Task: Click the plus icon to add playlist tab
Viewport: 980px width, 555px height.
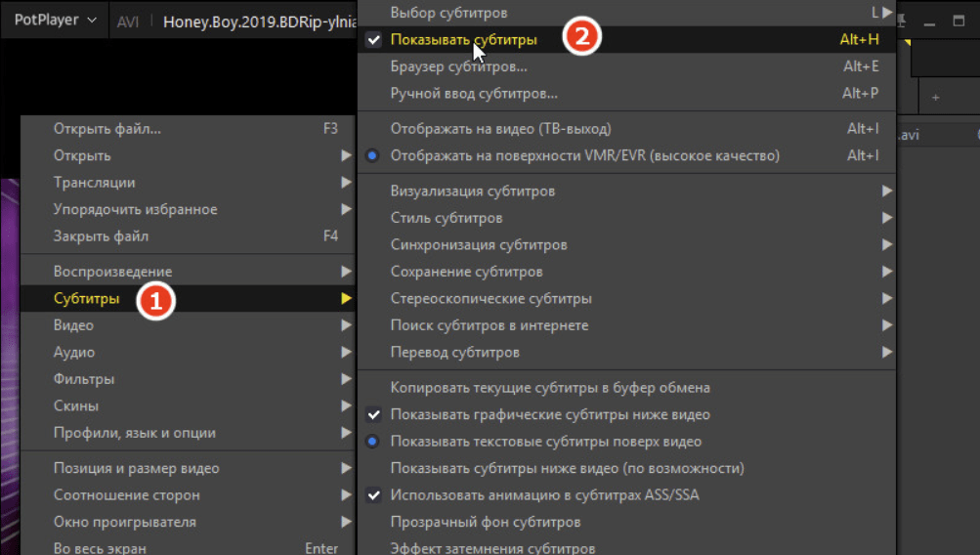Action: 935,98
